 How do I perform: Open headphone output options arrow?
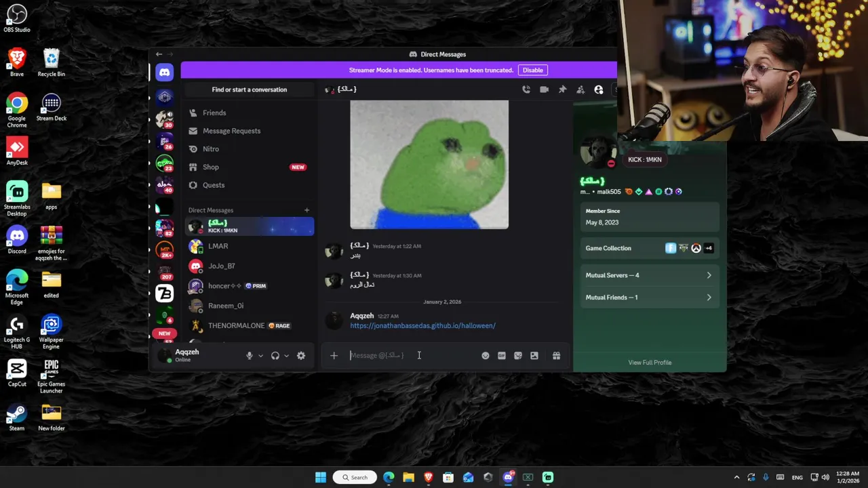pyautogui.click(x=286, y=355)
